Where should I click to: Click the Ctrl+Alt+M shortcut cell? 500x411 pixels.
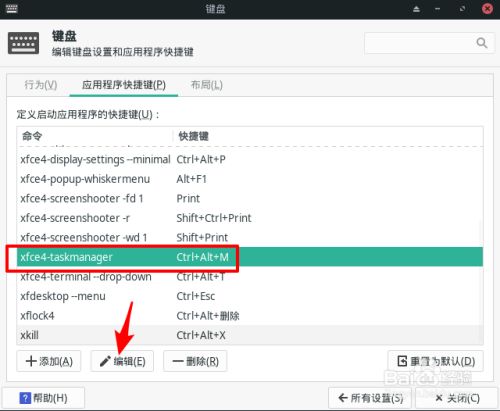(202, 257)
